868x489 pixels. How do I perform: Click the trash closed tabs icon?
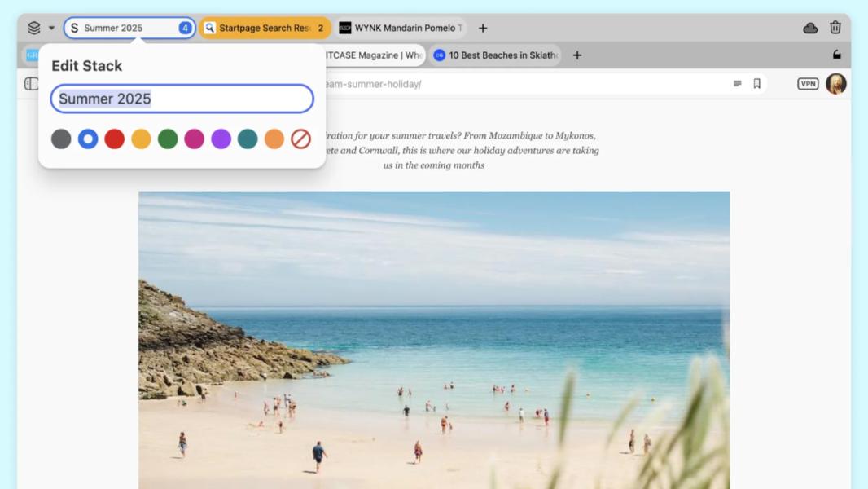(x=835, y=27)
